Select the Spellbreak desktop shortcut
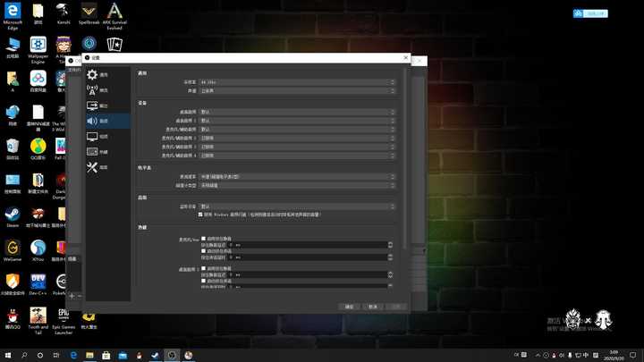 point(89,13)
